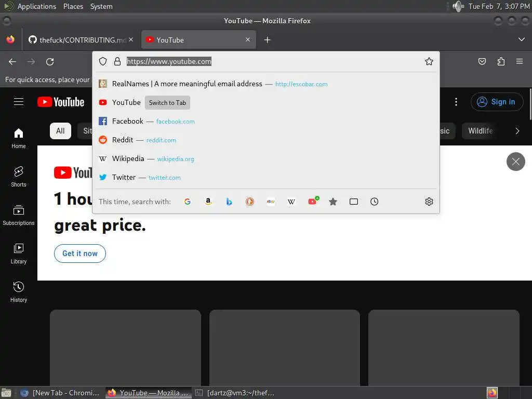
Task: Open YouTube settings three-dot menu
Action: (x=456, y=102)
